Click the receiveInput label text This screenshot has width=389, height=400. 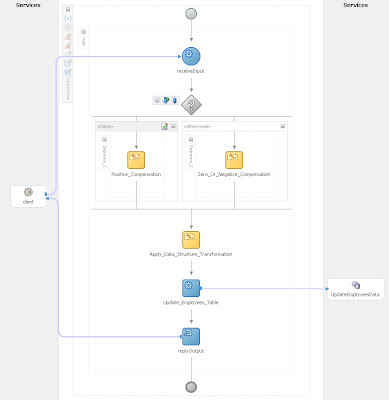[x=191, y=71]
